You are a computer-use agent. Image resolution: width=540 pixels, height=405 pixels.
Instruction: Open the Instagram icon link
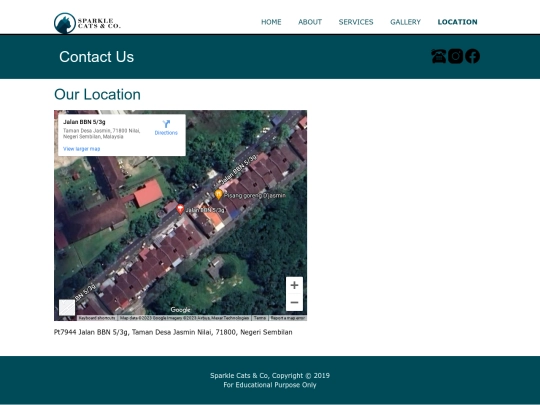[x=455, y=56]
